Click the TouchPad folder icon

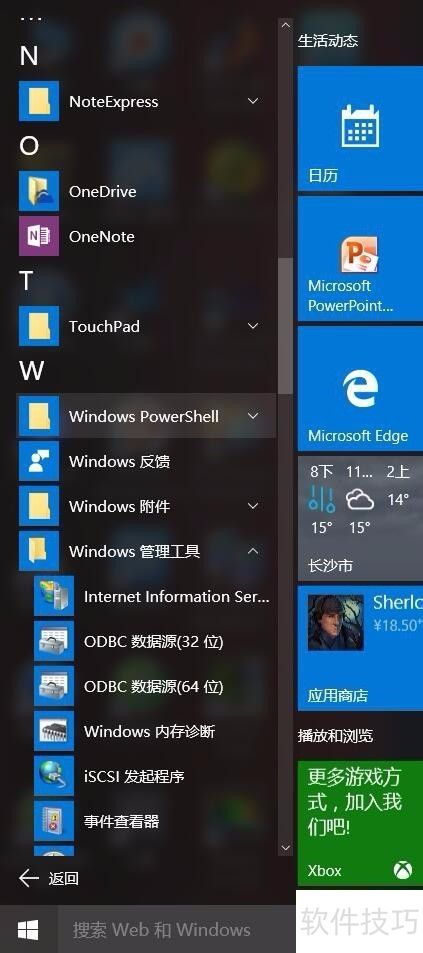tap(39, 326)
